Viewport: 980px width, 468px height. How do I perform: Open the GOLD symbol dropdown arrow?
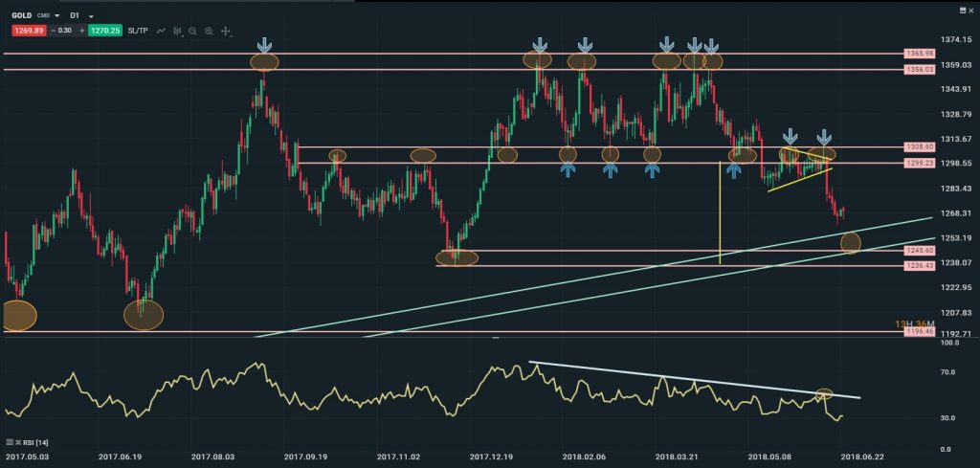[x=56, y=15]
